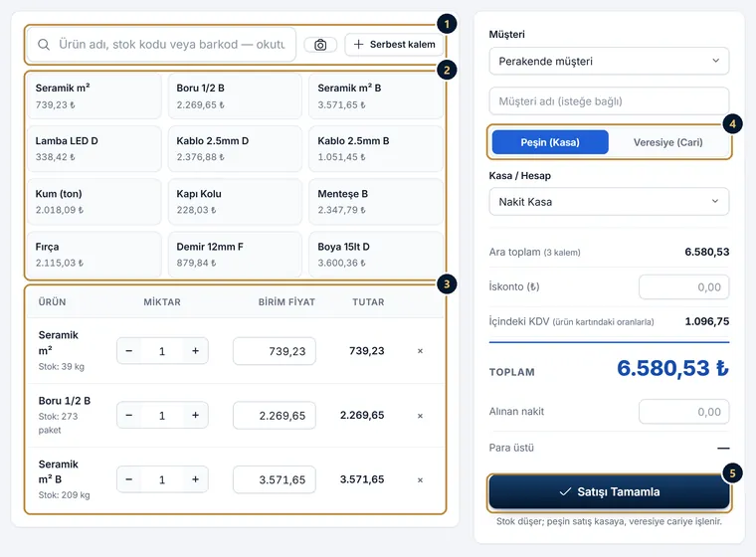Click the MİKTAR column header
The width and height of the screenshot is (756, 557).
pyautogui.click(x=162, y=302)
